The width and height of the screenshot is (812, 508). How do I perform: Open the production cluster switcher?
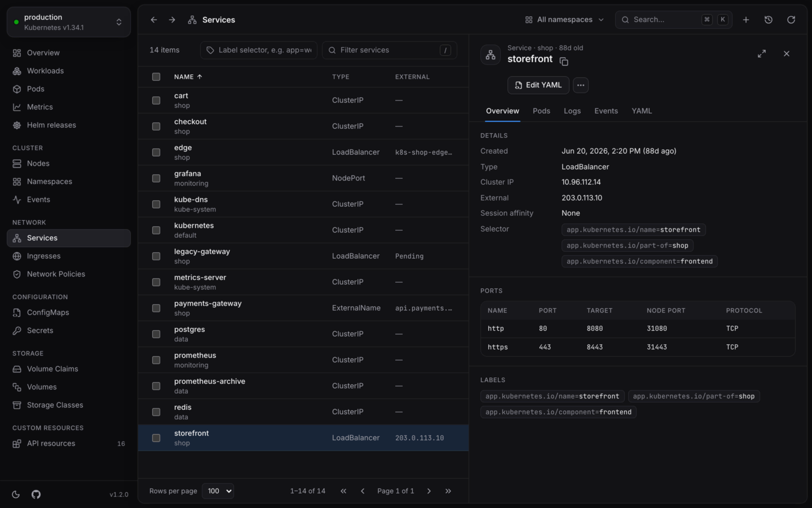click(69, 22)
